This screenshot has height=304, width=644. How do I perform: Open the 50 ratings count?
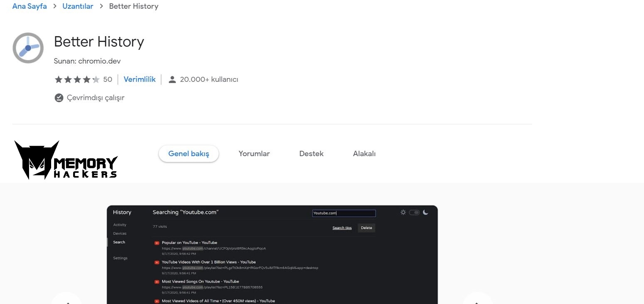[x=108, y=79]
